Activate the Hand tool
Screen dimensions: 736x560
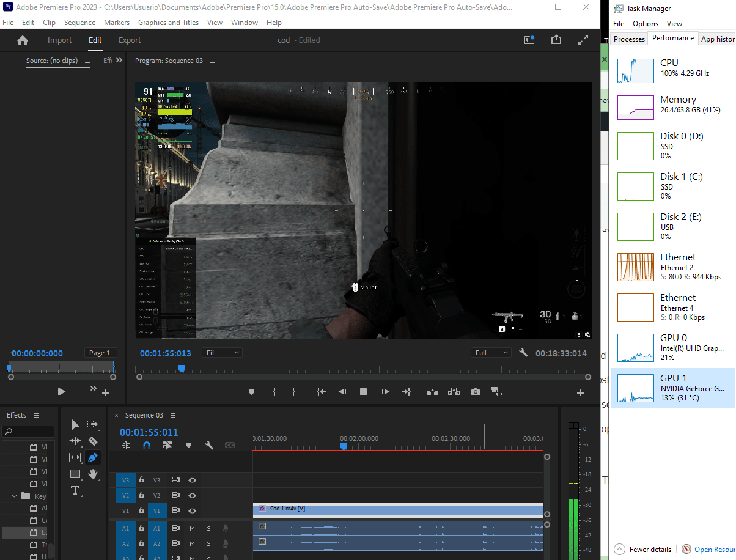pyautogui.click(x=92, y=474)
